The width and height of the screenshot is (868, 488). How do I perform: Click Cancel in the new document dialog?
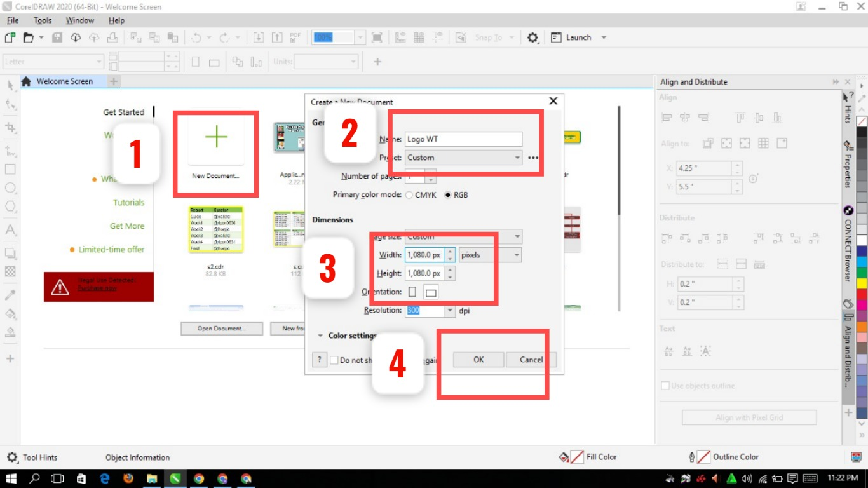pyautogui.click(x=531, y=360)
